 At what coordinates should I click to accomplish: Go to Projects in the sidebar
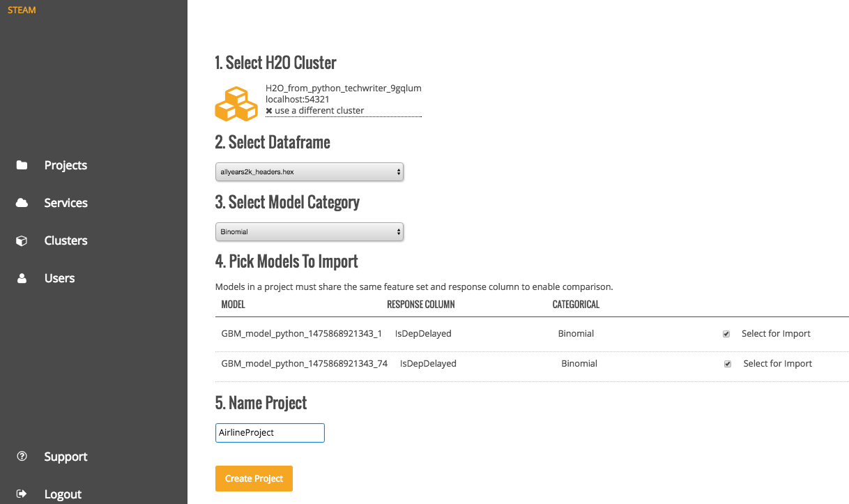click(x=66, y=165)
